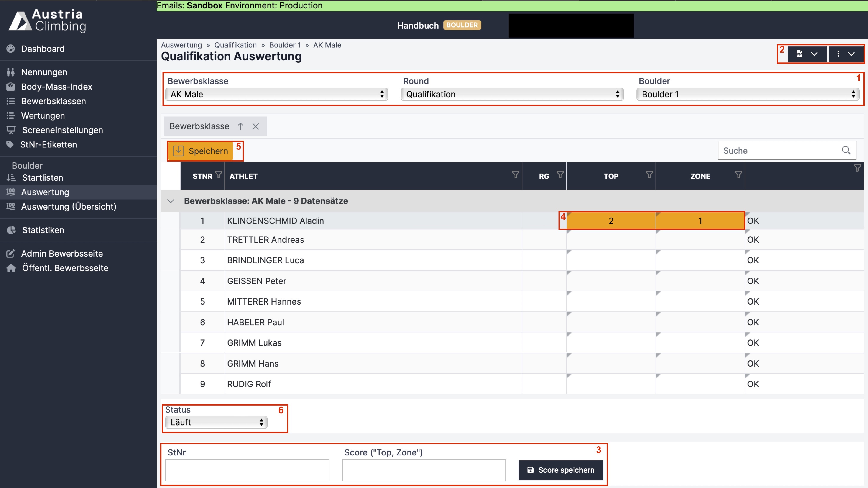This screenshot has height=488, width=868.
Task: Open Startlisten in the sidebar
Action: pos(43,177)
